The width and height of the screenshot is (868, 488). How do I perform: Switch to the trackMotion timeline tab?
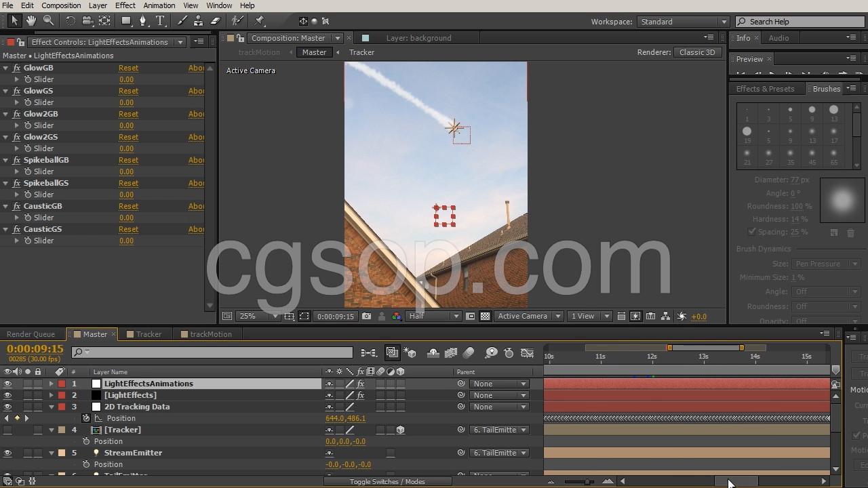pyautogui.click(x=211, y=334)
